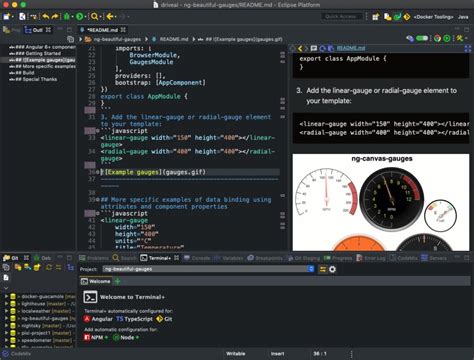
Task: Click the CodeMix status bar icon
Action: [x=5, y=354]
